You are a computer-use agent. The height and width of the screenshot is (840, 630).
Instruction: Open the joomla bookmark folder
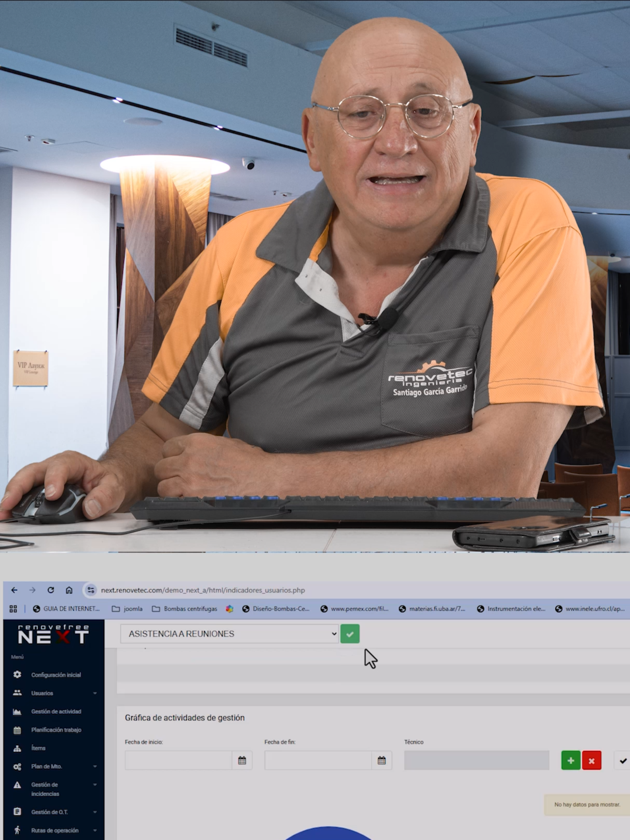127,609
